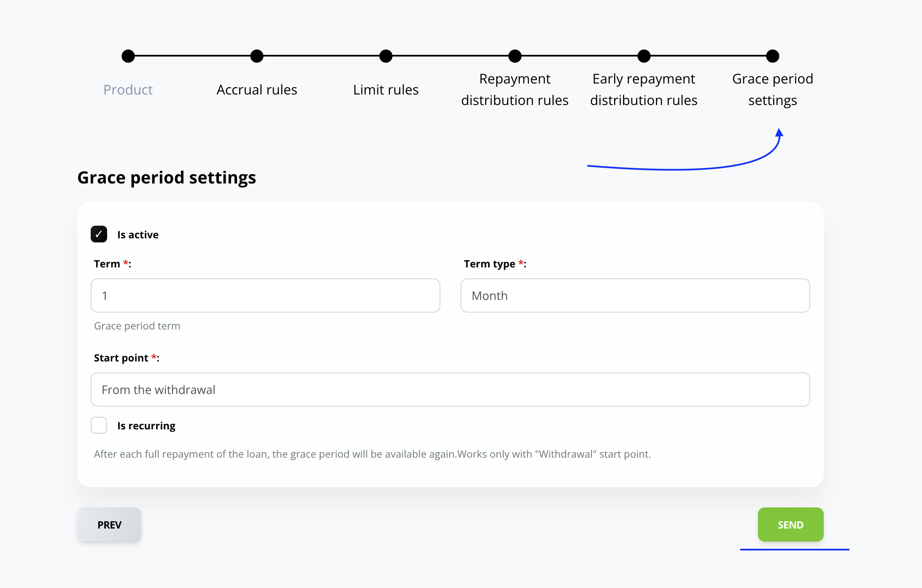Screen dimensions: 922x588
Task: Go to the Limit rules step label
Action: click(386, 90)
